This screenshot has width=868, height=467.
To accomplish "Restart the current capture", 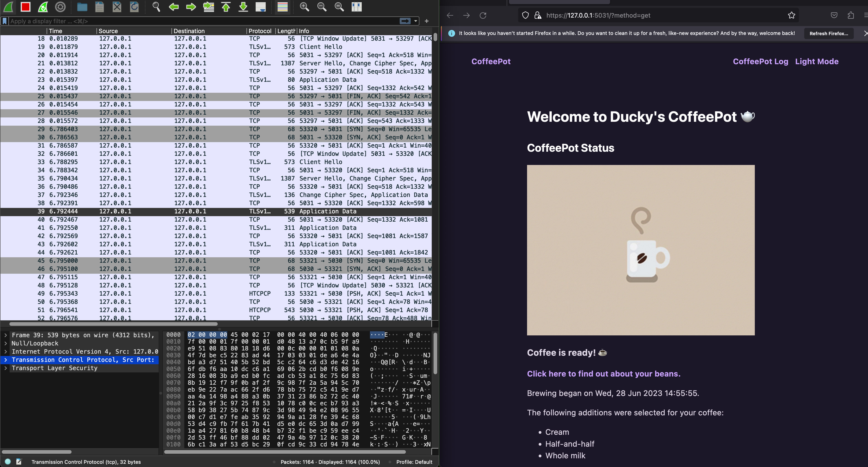I will click(43, 7).
